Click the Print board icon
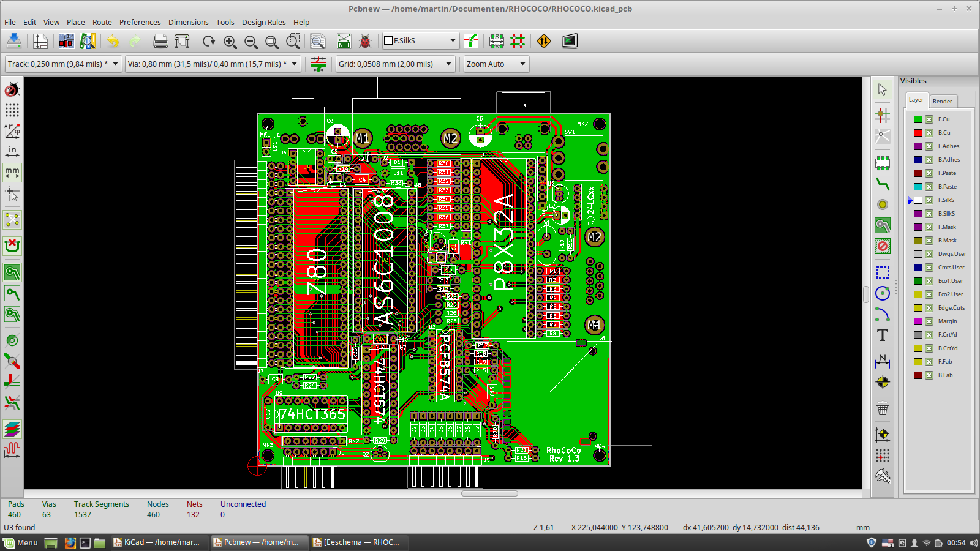Image resolution: width=980 pixels, height=551 pixels. tap(160, 41)
